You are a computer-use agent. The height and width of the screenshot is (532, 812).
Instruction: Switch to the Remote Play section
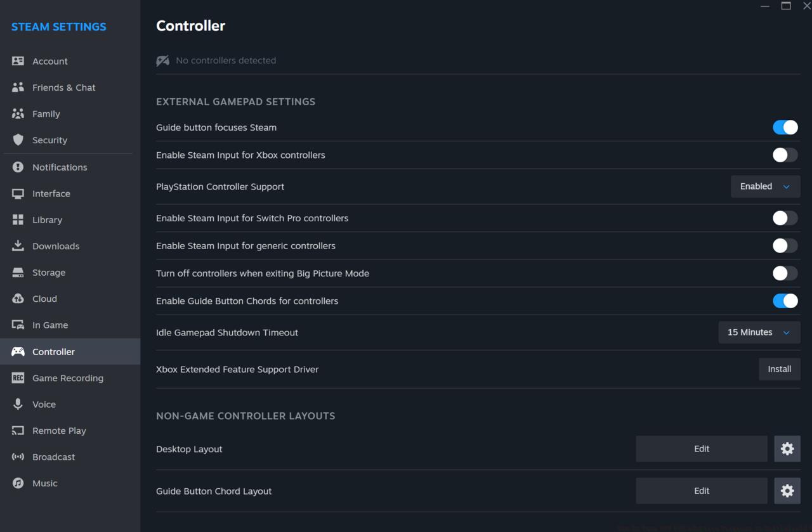click(x=59, y=431)
